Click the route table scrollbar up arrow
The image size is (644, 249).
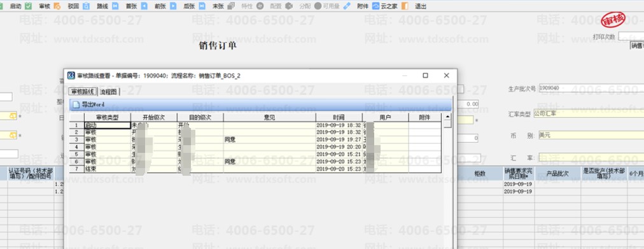(x=447, y=117)
